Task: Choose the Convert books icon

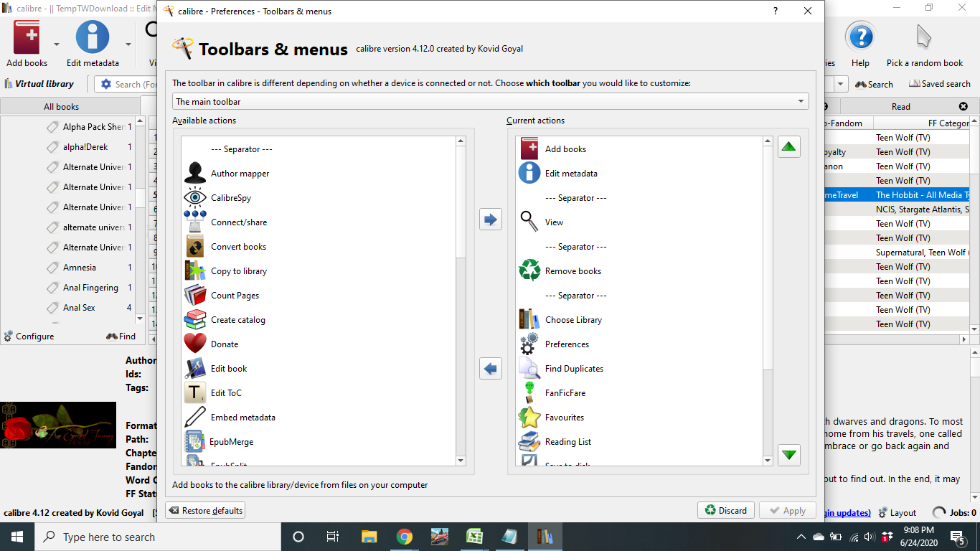Action: [x=195, y=247]
